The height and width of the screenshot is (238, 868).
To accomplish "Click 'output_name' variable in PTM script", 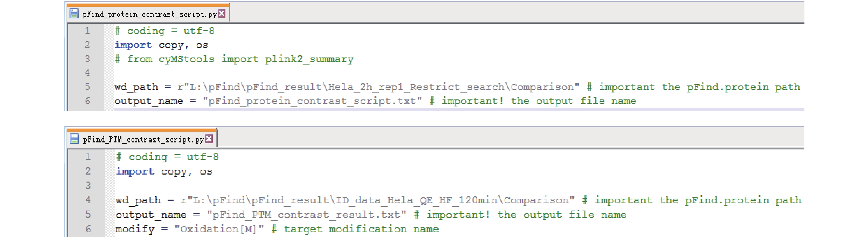I will point(151,215).
